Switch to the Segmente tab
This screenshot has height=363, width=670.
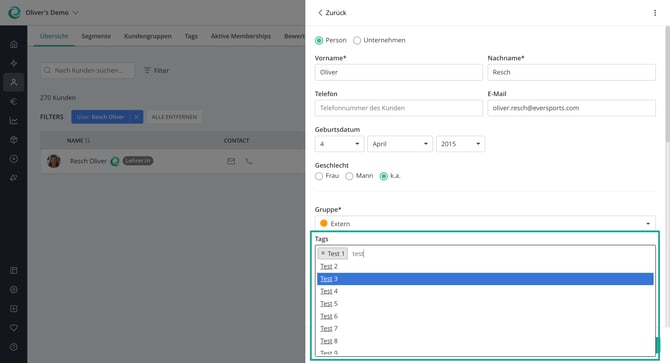96,36
